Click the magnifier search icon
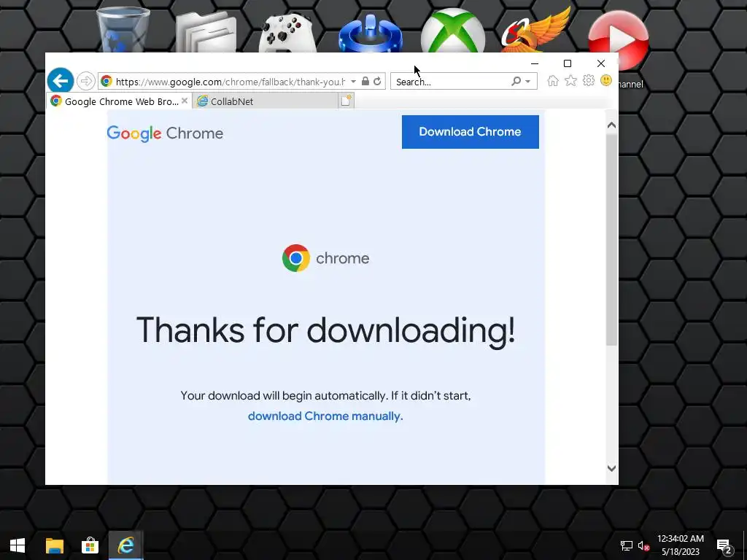The width and height of the screenshot is (747, 560). 516,82
